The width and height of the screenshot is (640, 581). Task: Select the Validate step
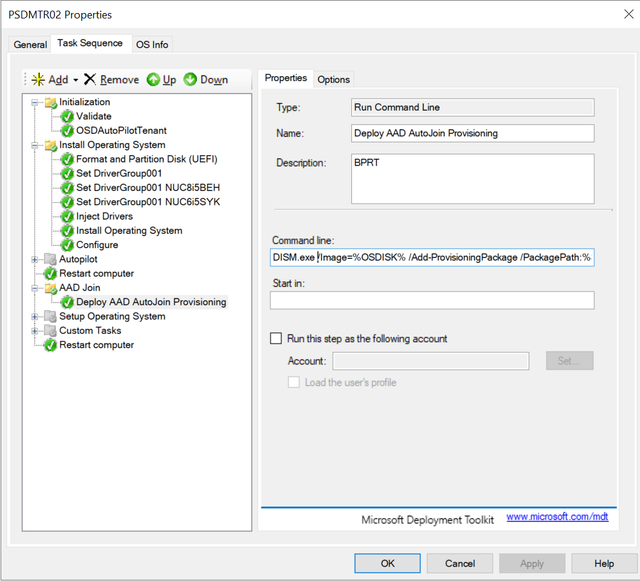pyautogui.click(x=93, y=116)
